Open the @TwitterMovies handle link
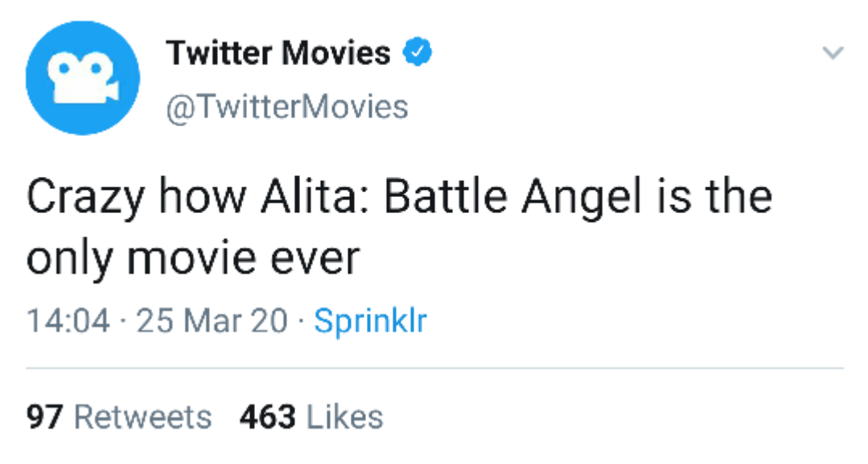 click(x=286, y=106)
